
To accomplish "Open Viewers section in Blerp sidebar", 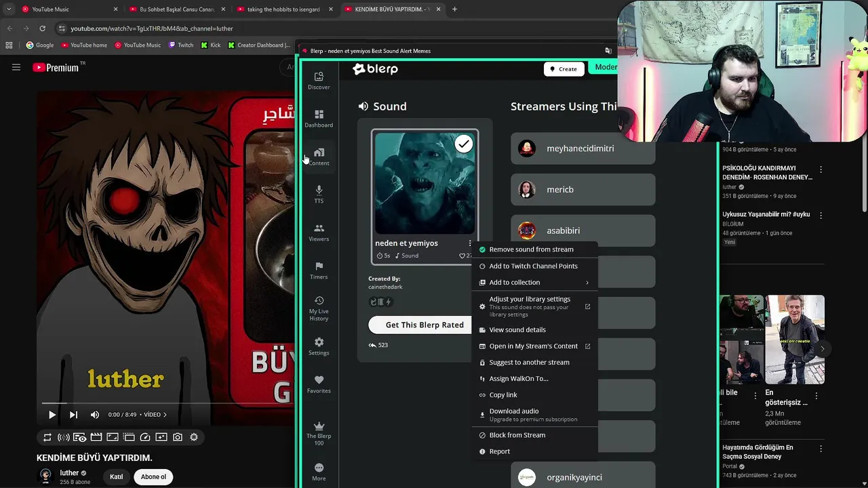I will [319, 232].
